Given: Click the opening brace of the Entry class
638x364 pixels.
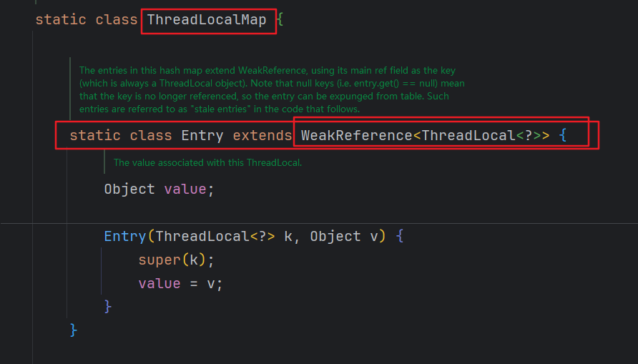Looking at the screenshot, I should click(x=564, y=135).
